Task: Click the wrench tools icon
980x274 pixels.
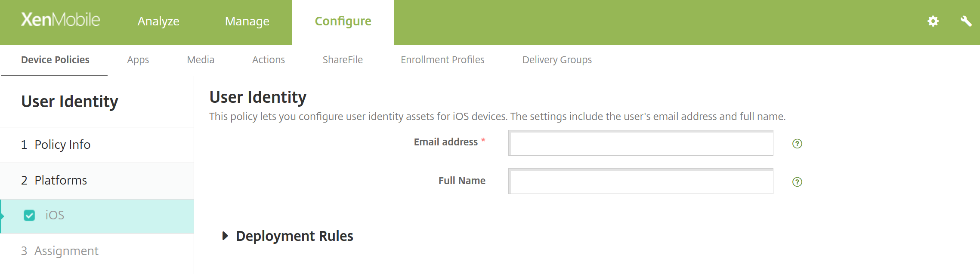Action: tap(966, 21)
